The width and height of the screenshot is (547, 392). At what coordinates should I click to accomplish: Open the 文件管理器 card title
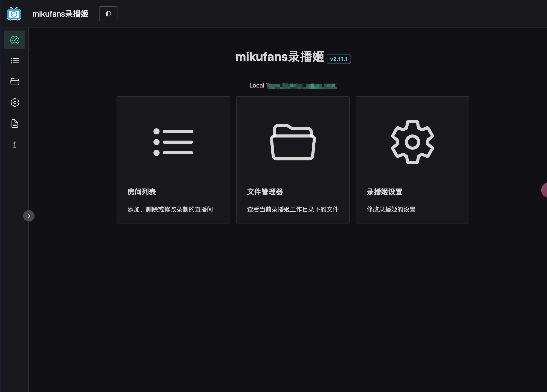click(x=265, y=192)
